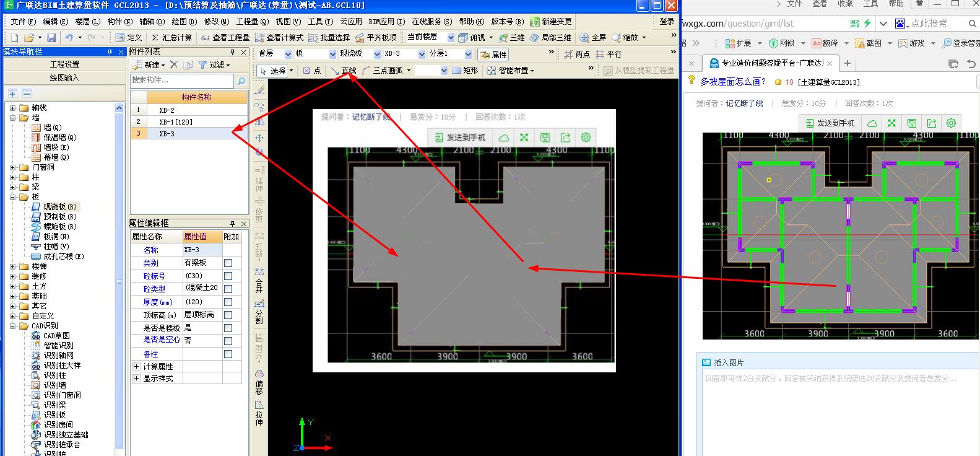Click the Undo arrow icon in GCL toolbar
This screenshot has height=456, width=980.
click(x=69, y=38)
